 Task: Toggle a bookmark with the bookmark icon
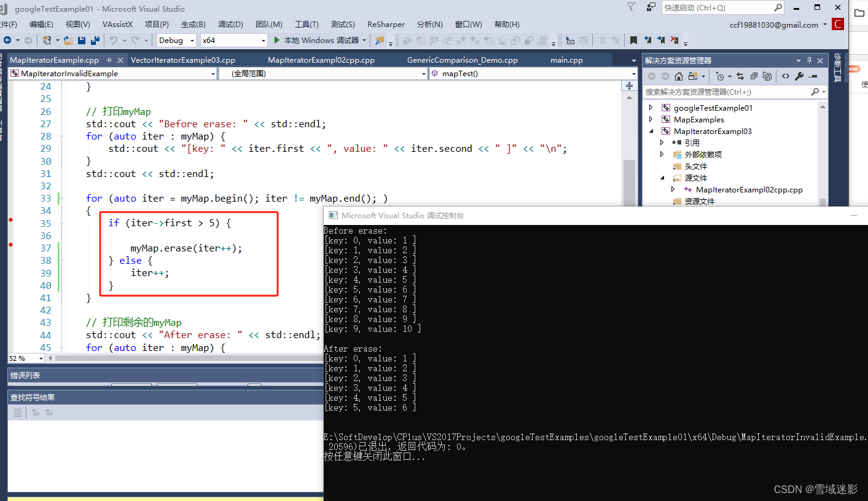(x=633, y=41)
